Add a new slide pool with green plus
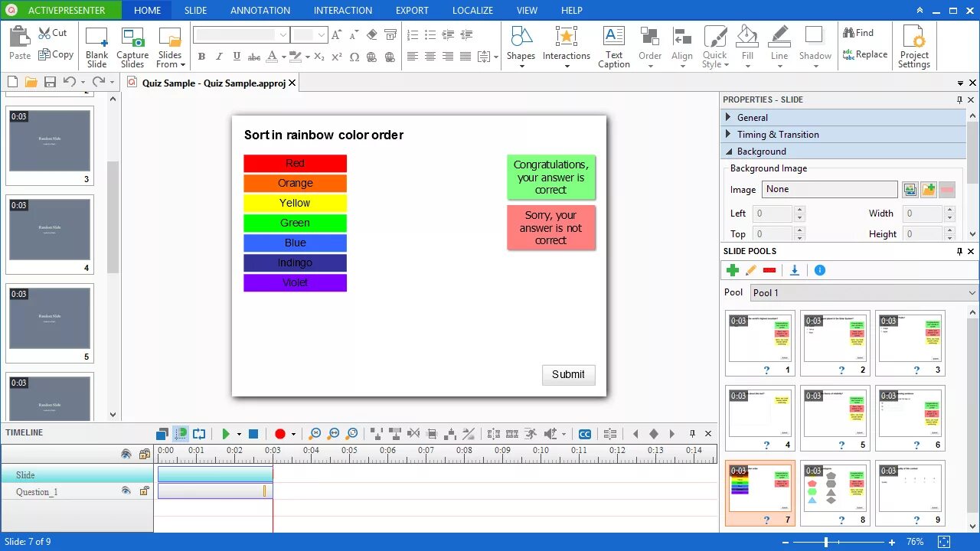This screenshot has height=551, width=980. click(x=733, y=270)
